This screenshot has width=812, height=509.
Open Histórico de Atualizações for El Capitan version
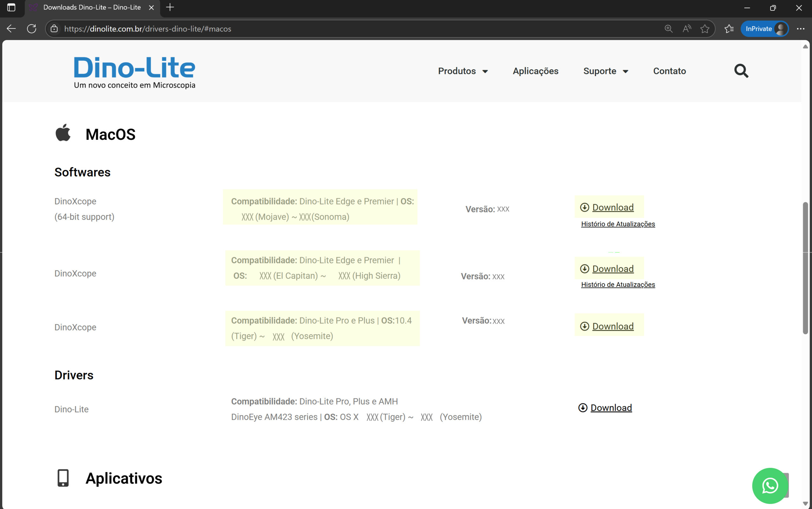click(618, 285)
